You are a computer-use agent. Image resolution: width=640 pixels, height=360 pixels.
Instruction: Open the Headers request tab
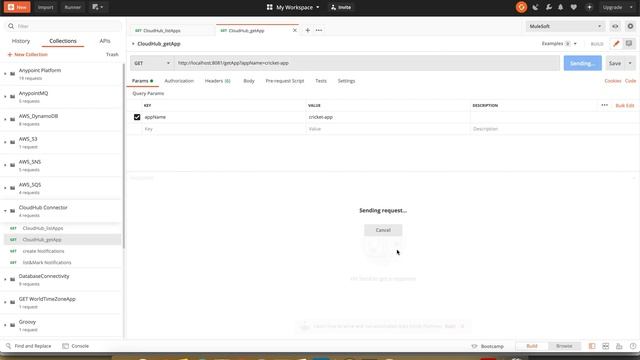(218, 81)
